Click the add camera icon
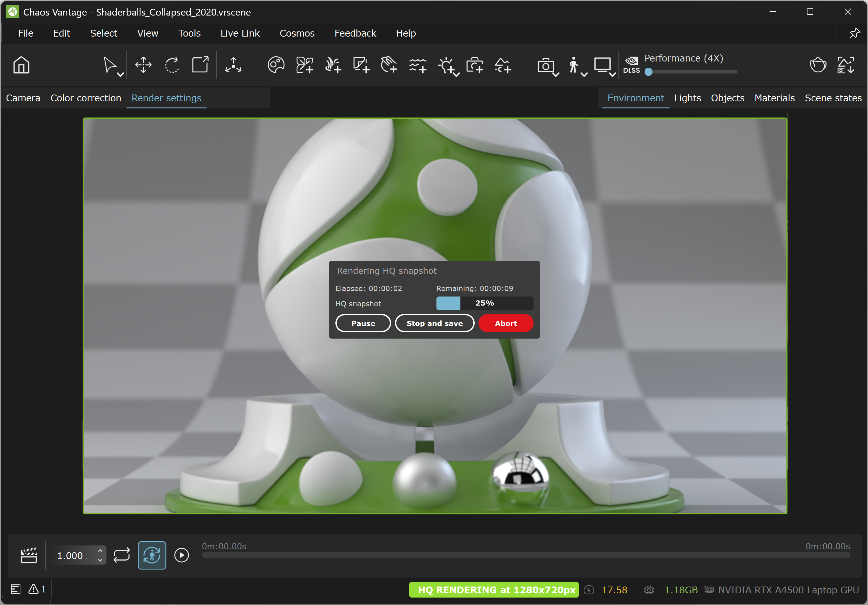Screen dimensions: 868x605 (x=475, y=65)
